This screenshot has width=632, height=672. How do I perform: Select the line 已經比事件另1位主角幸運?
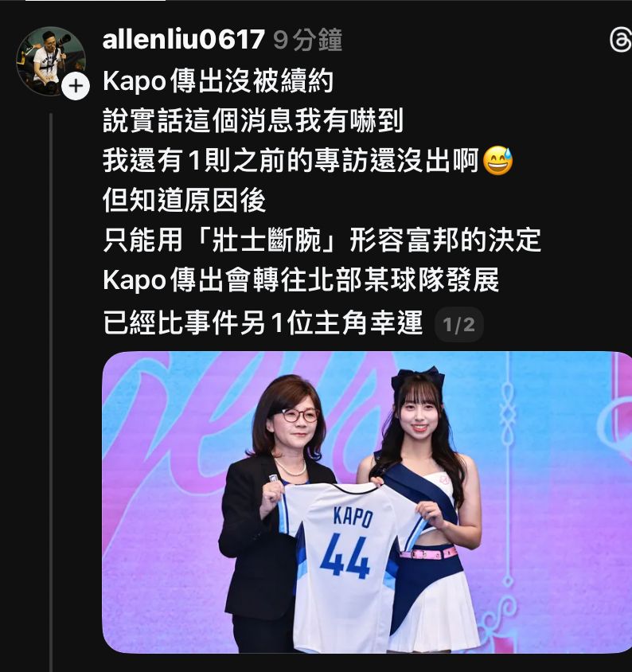coord(263,322)
